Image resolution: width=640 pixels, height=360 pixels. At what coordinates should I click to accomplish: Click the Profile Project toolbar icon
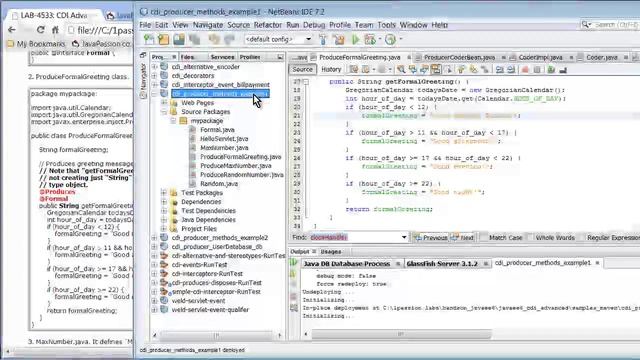[390, 40]
